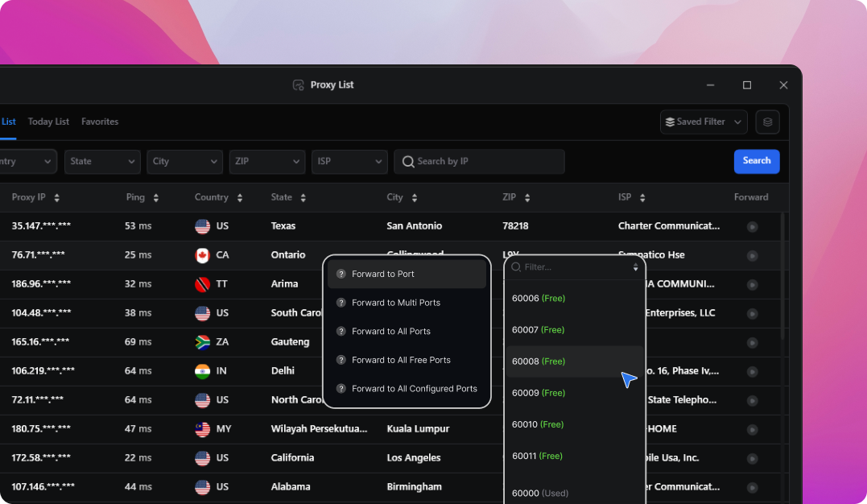Image resolution: width=867 pixels, height=504 pixels.
Task: Click the Trinidad flag in TT row
Action: point(202,284)
